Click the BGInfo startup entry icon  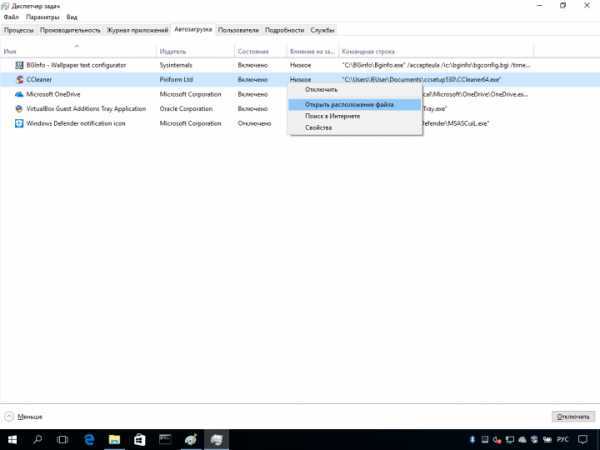click(19, 65)
